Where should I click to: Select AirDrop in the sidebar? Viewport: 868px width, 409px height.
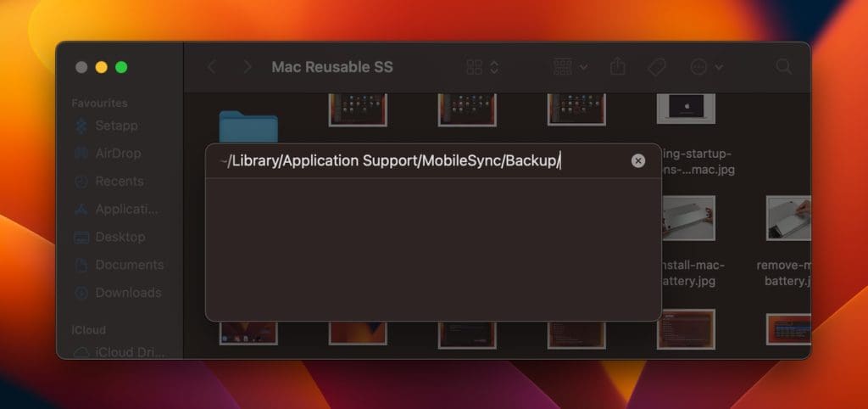[x=119, y=154]
